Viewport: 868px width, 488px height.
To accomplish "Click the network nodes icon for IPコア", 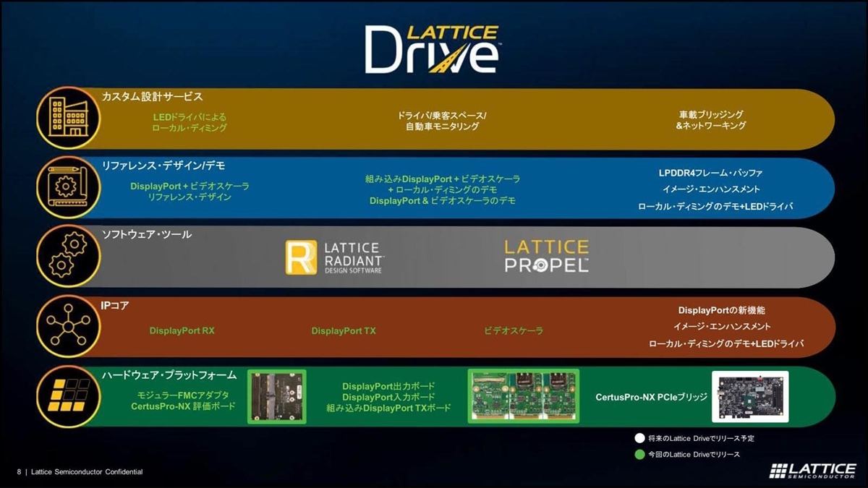I will tap(67, 325).
